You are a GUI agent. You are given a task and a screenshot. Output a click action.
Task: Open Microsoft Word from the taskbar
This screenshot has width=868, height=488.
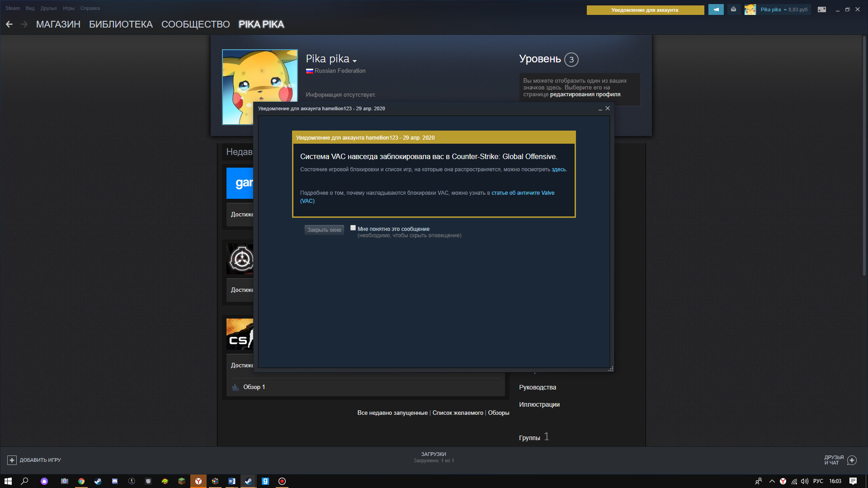pyautogui.click(x=232, y=481)
